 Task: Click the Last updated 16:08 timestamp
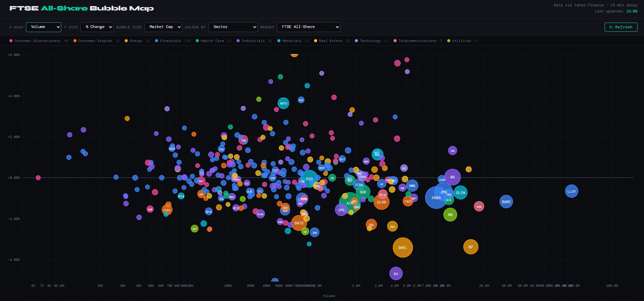[616, 11]
